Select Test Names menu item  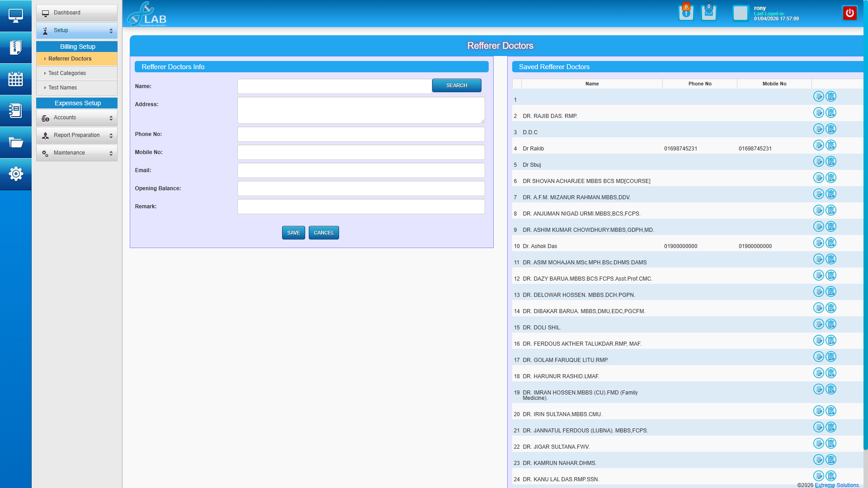(62, 88)
